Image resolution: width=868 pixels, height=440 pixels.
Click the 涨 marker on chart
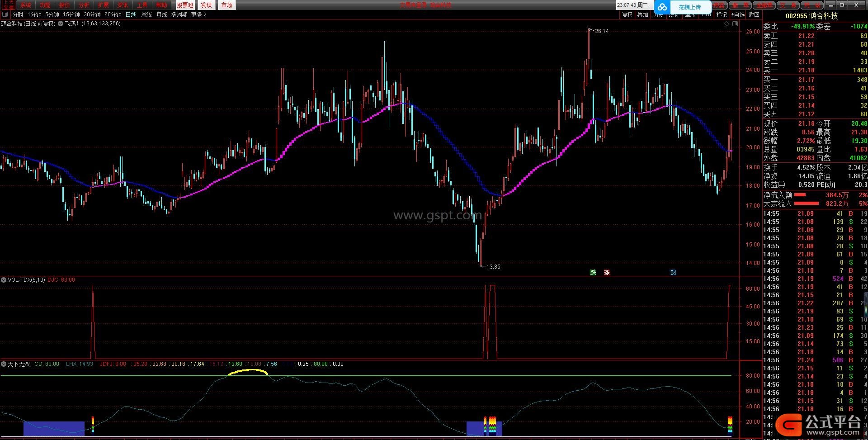607,272
